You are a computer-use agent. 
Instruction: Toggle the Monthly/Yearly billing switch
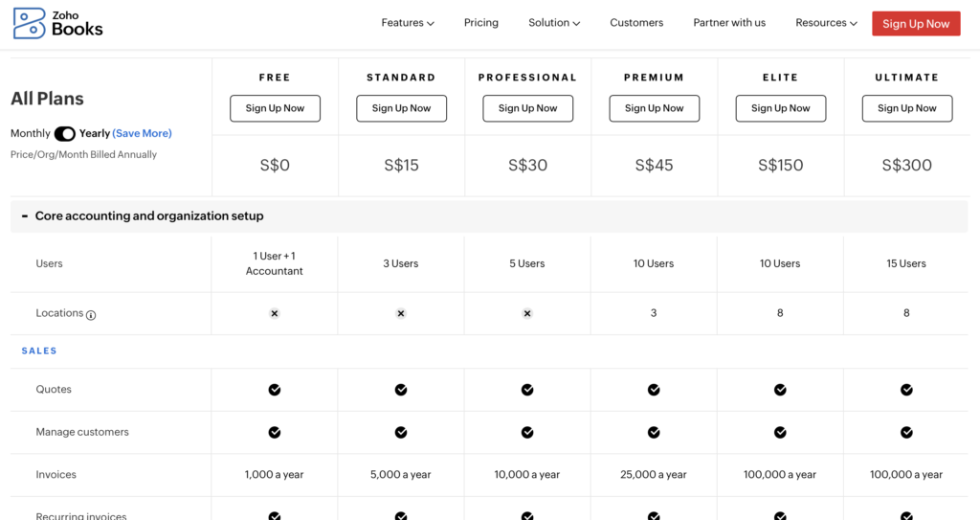(x=65, y=134)
